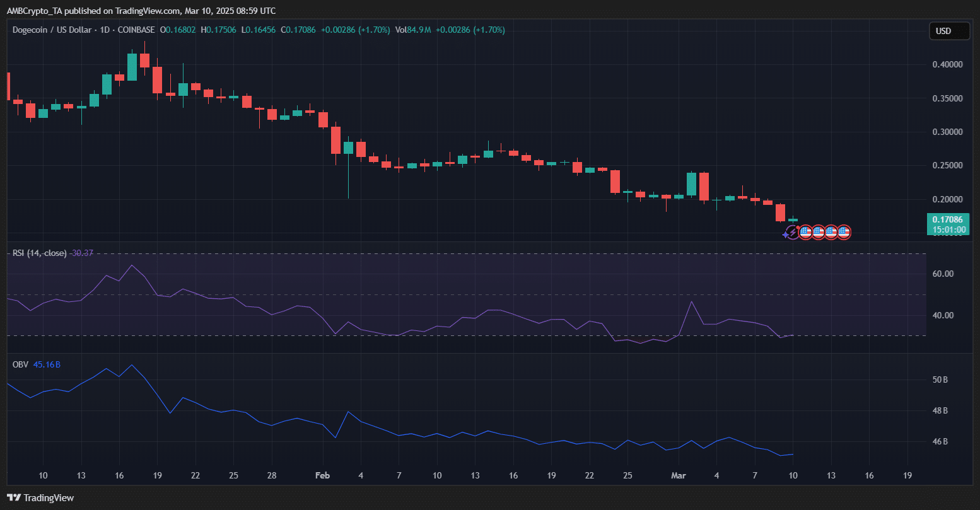Click the current price tag 0.17086
This screenshot has height=510, width=980.
click(x=948, y=219)
